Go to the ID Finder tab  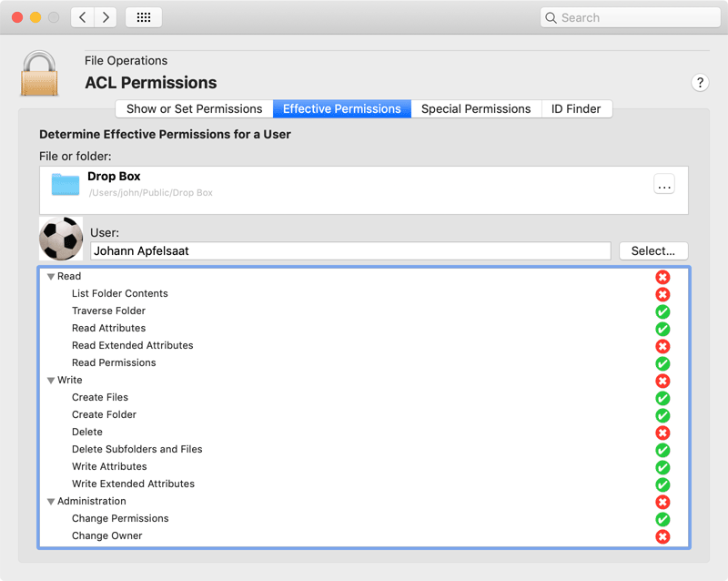coord(576,108)
